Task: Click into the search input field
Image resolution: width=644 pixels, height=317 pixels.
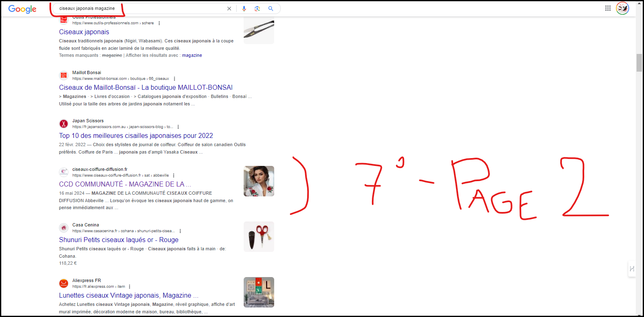Action: (140, 9)
